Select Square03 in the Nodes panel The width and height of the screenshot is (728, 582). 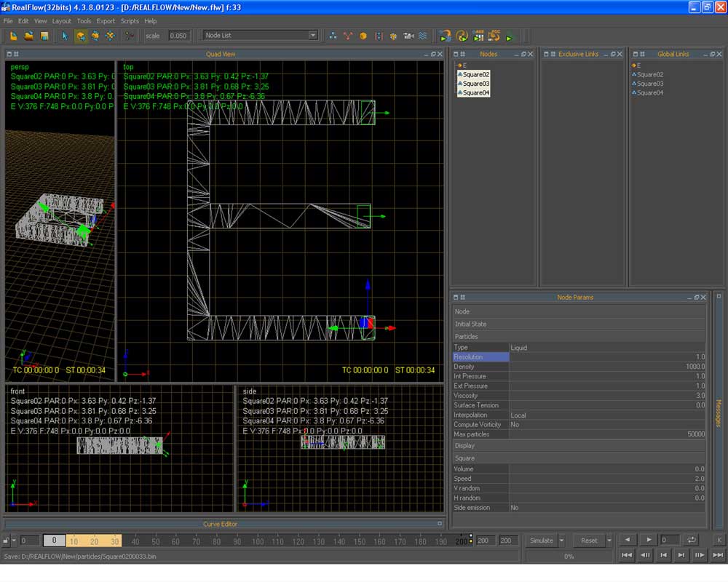tap(476, 84)
